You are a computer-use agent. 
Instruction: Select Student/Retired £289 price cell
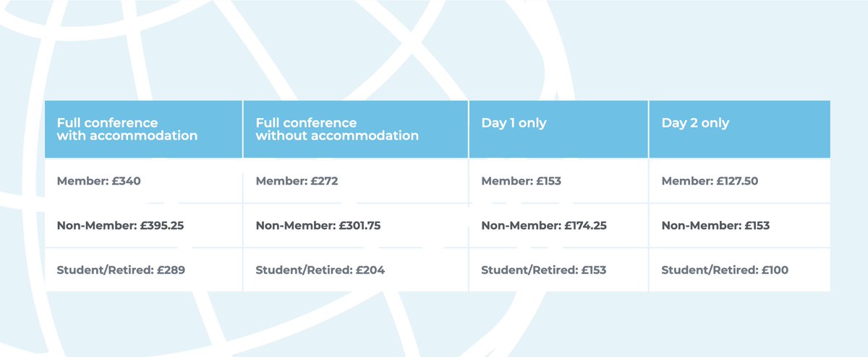coord(121,270)
